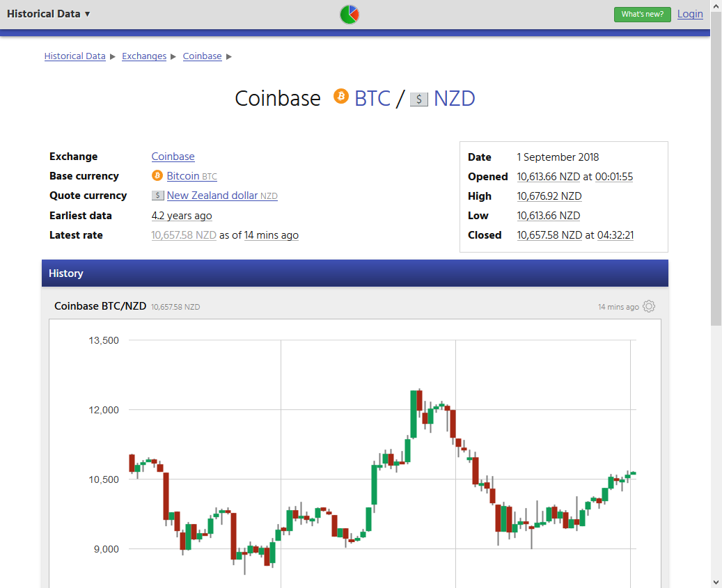Open the BTC link in page title
This screenshot has height=588, width=722.
coord(372,98)
